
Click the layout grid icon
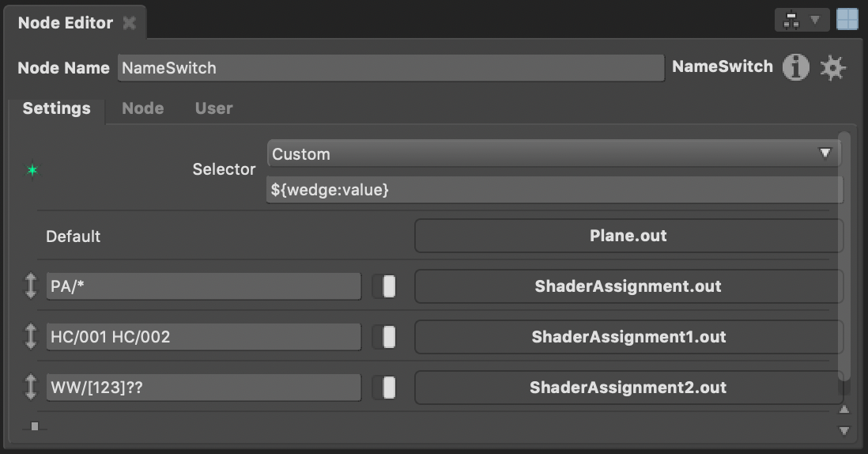[847, 19]
